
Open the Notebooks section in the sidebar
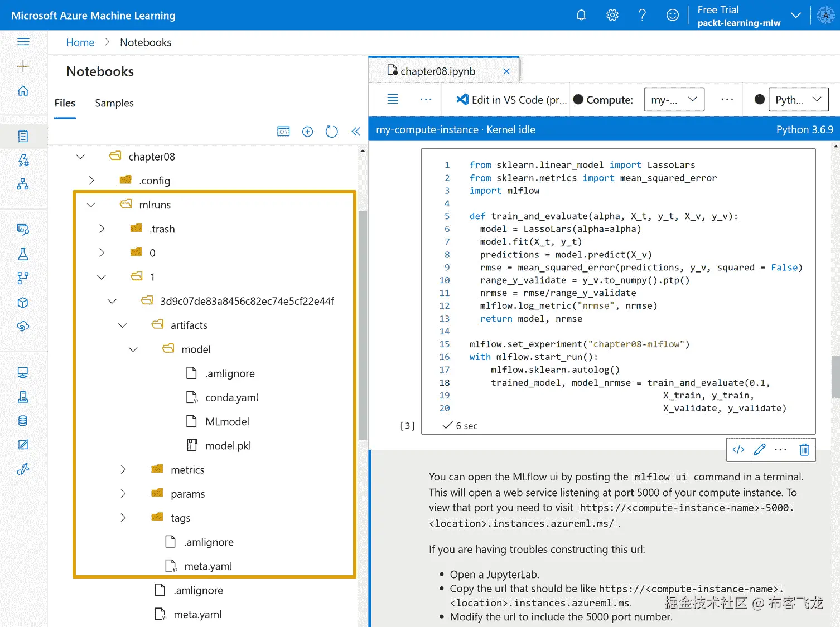tap(23, 136)
